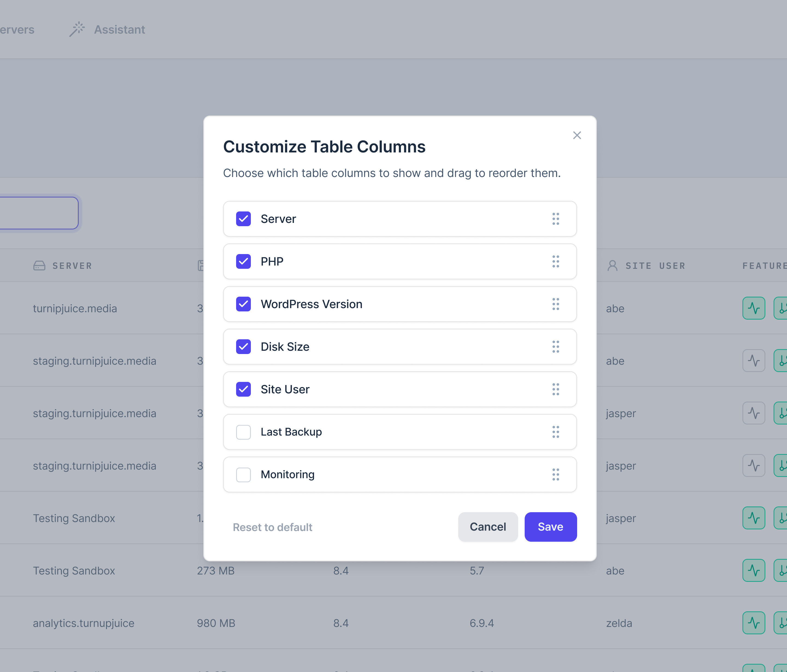787x672 pixels.
Task: Click the SERVER column header
Action: (x=63, y=266)
